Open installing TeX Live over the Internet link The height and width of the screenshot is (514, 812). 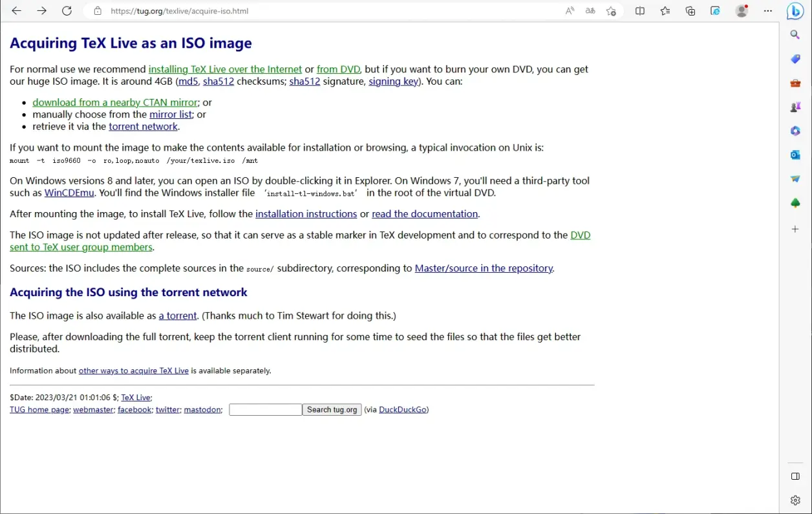pyautogui.click(x=225, y=69)
